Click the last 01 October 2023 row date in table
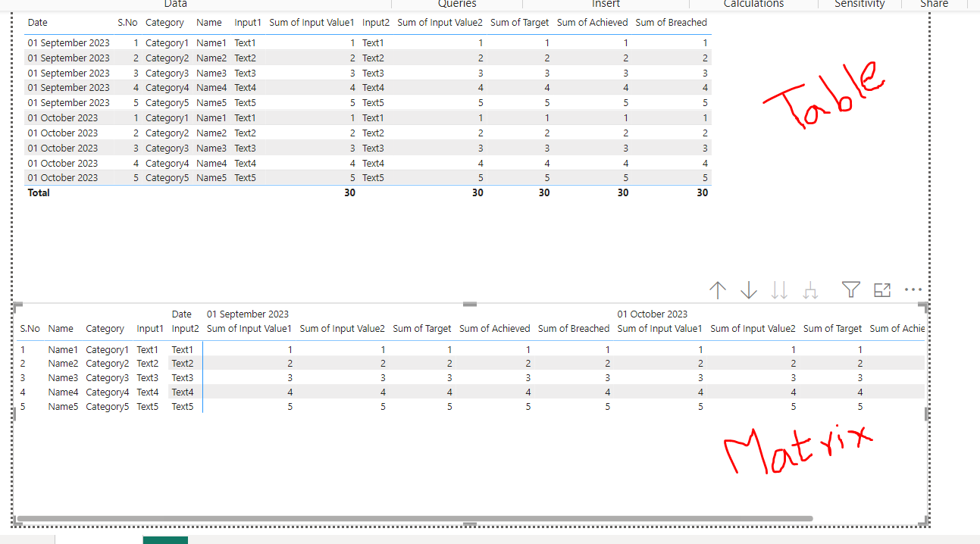Viewport: 980px width, 544px height. (63, 178)
